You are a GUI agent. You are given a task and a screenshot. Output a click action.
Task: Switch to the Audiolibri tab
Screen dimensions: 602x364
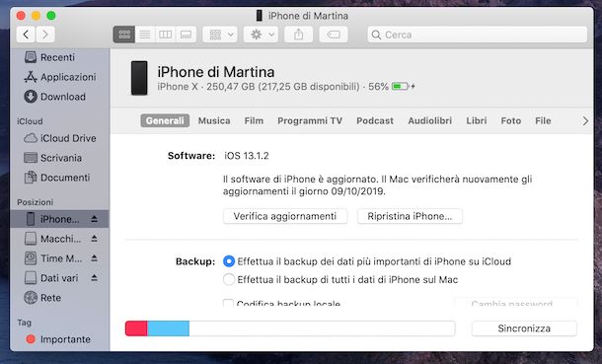pos(430,120)
